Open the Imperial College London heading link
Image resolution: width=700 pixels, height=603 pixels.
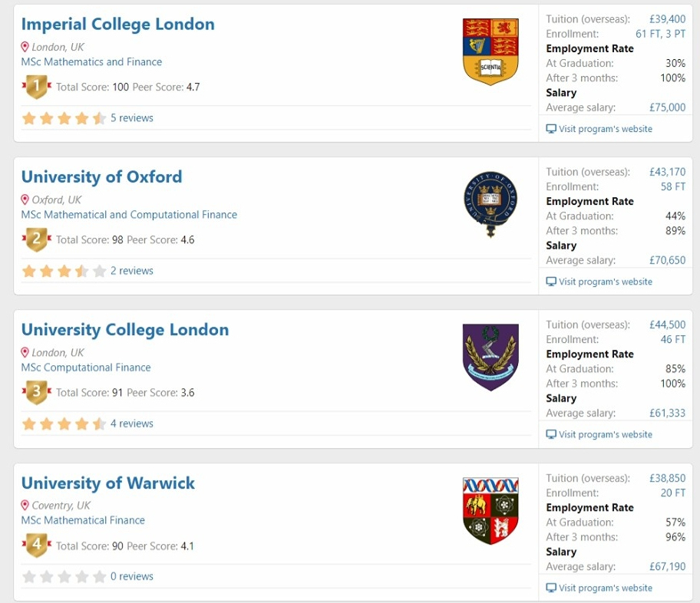tap(118, 24)
